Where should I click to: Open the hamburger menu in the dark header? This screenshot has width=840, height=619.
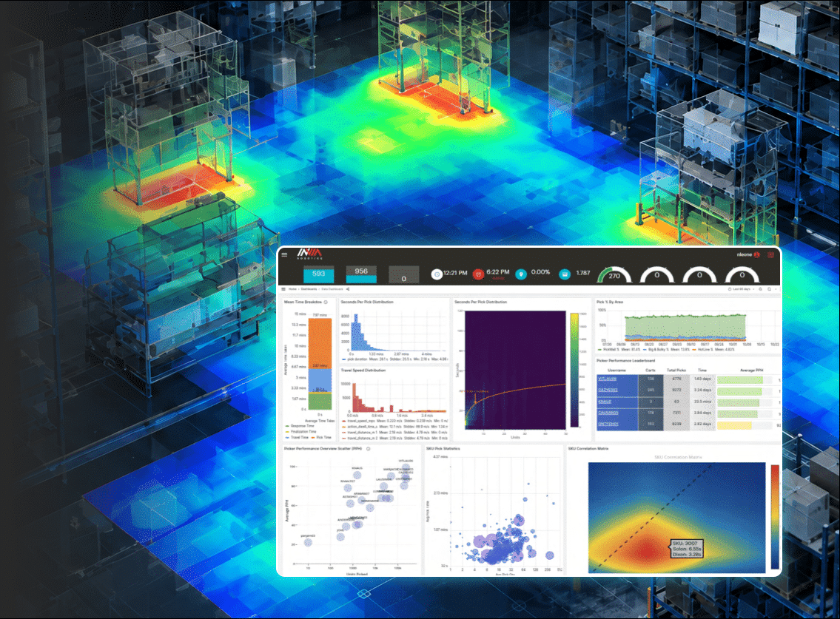coord(284,254)
